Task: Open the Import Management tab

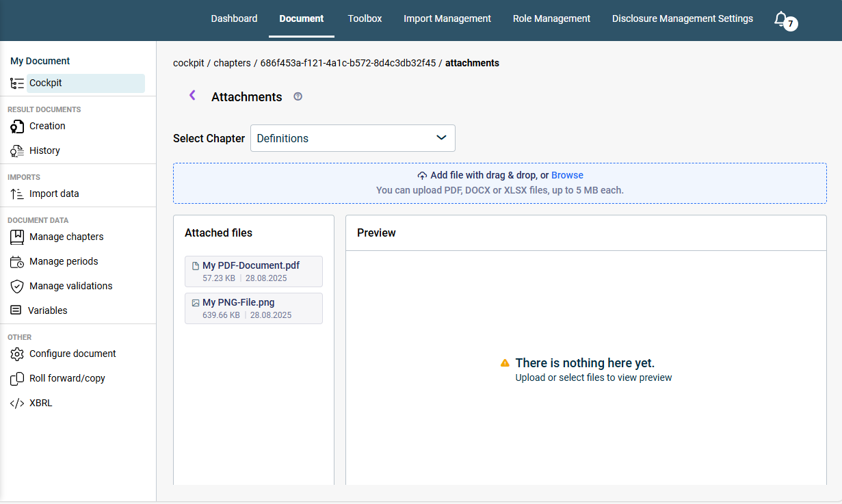Action: (447, 19)
